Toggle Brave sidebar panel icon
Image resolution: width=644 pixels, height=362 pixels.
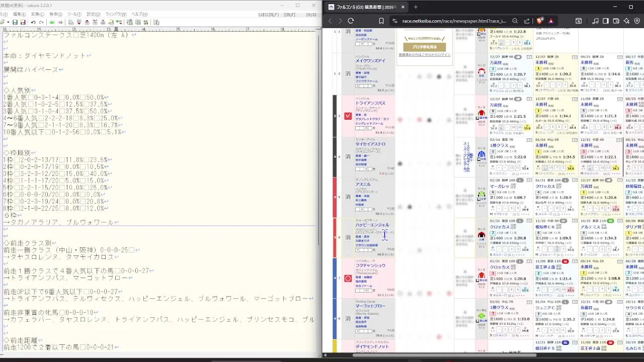pyautogui.click(x=606, y=21)
